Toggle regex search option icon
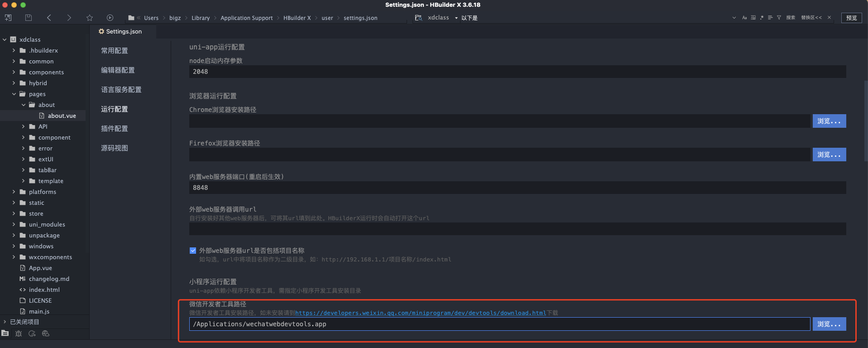Screen dimensions: 868x348 pos(762,18)
